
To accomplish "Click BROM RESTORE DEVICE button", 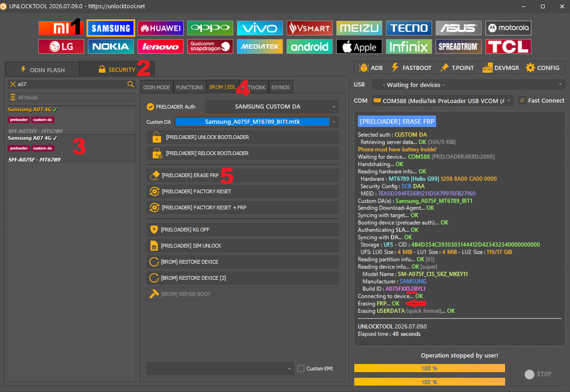I will (242, 262).
